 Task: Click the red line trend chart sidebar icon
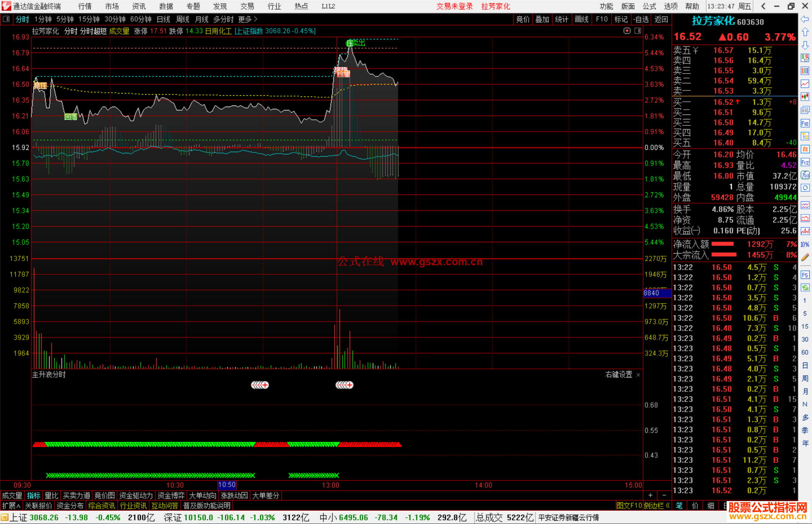tap(805, 83)
